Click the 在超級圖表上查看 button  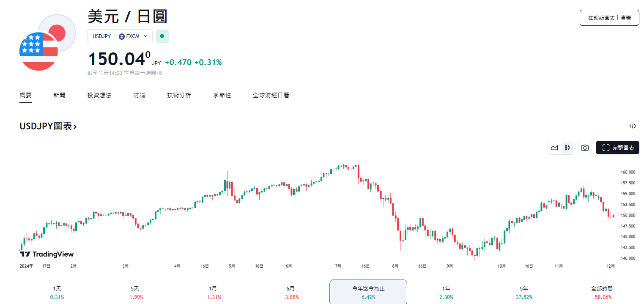(x=609, y=18)
